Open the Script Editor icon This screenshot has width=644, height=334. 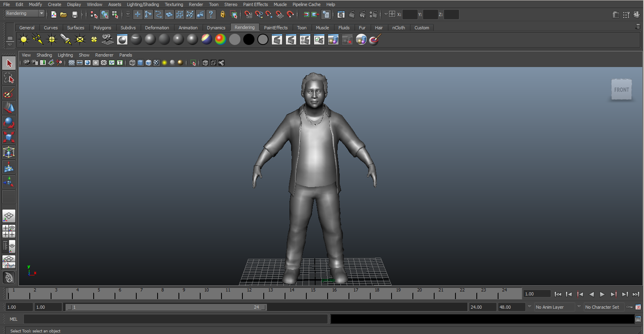(638, 319)
